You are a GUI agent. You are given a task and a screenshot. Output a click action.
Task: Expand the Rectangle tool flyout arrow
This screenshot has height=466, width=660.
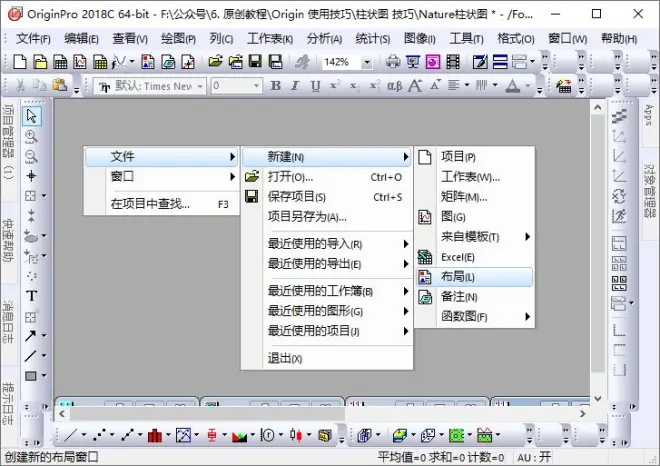[44, 375]
